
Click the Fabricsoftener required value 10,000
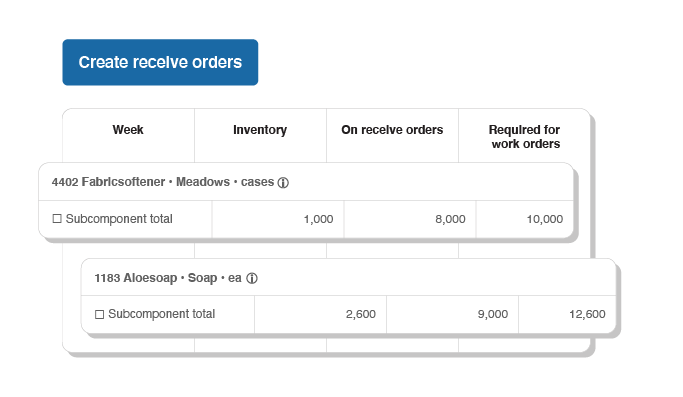(x=545, y=219)
